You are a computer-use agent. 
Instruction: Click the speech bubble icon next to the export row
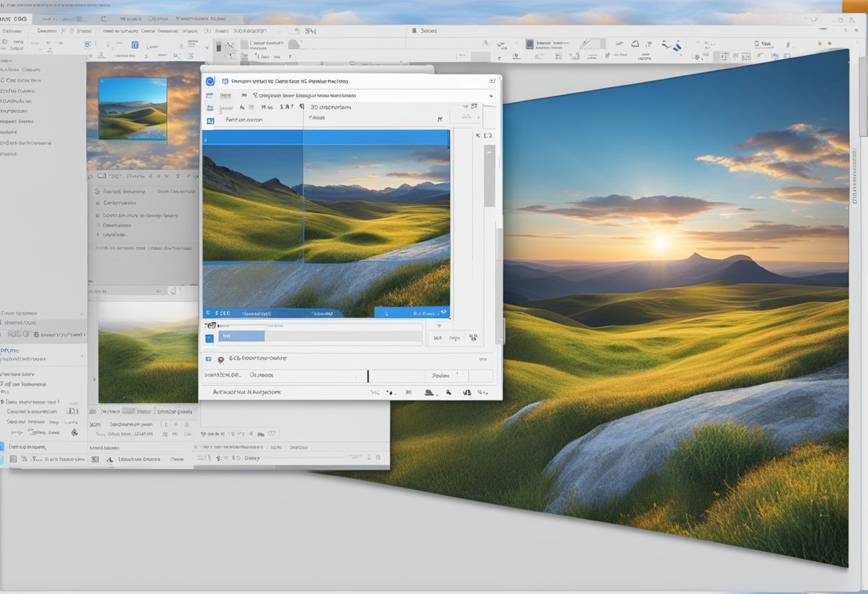tap(221, 358)
